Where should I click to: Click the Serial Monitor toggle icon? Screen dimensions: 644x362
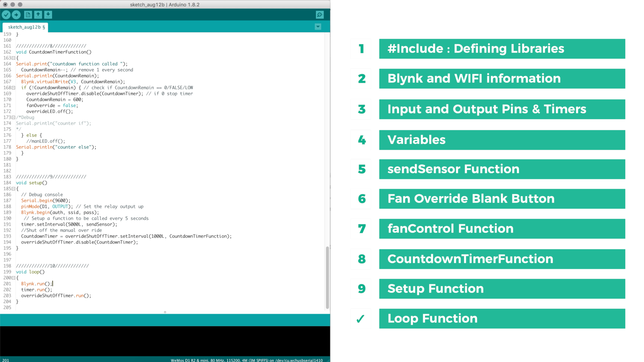coord(320,15)
